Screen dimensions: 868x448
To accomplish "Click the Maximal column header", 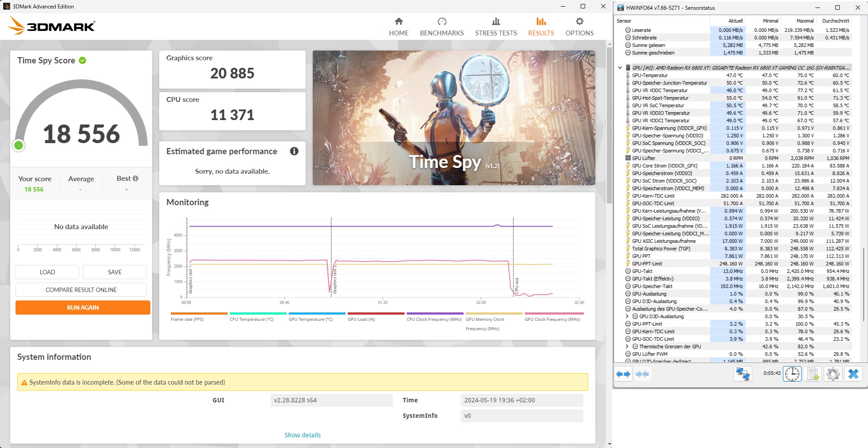I will pos(798,21).
